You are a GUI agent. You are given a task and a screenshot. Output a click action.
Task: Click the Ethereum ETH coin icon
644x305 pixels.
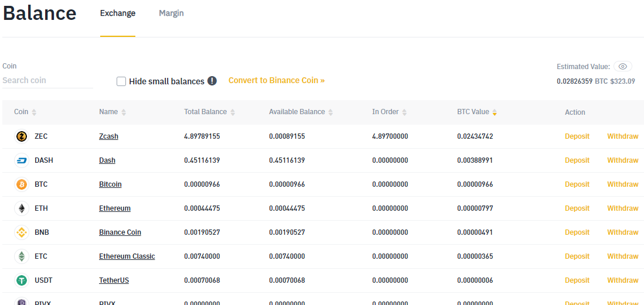point(21,208)
